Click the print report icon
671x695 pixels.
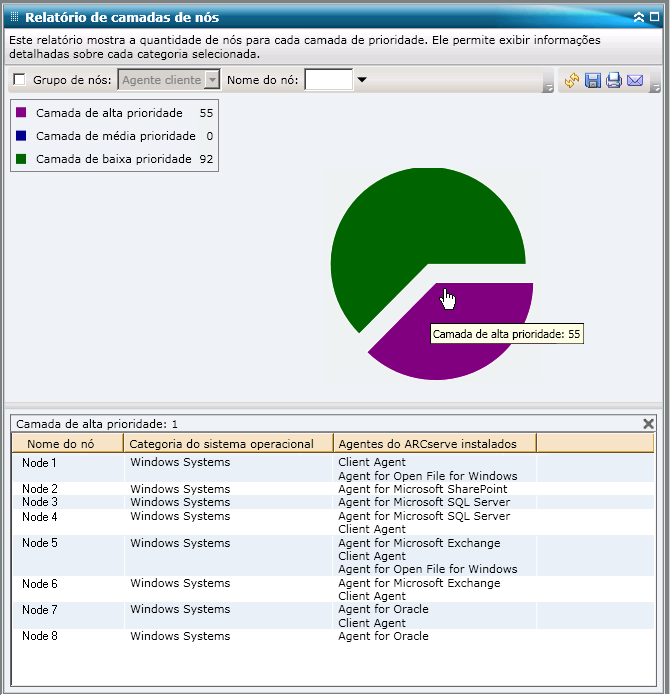614,81
